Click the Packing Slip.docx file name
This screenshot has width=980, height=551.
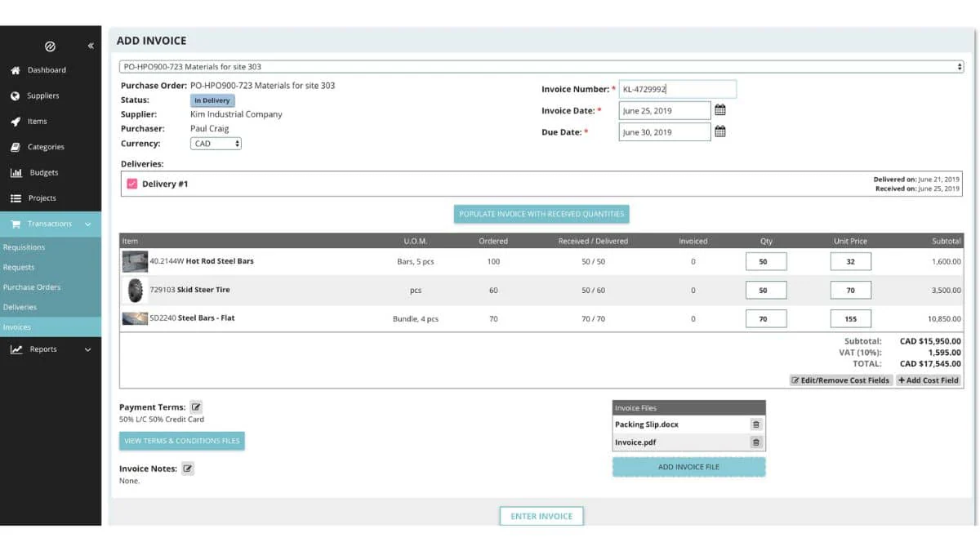[x=647, y=424]
